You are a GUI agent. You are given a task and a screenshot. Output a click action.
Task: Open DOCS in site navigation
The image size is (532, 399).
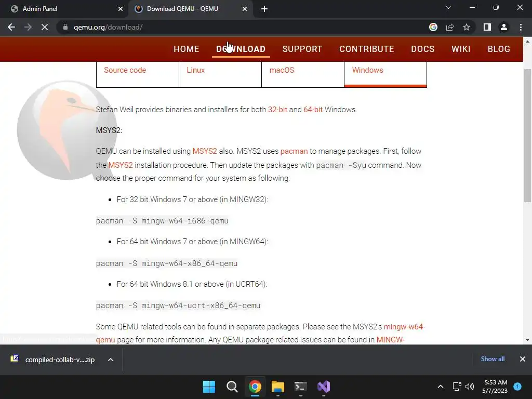423,49
